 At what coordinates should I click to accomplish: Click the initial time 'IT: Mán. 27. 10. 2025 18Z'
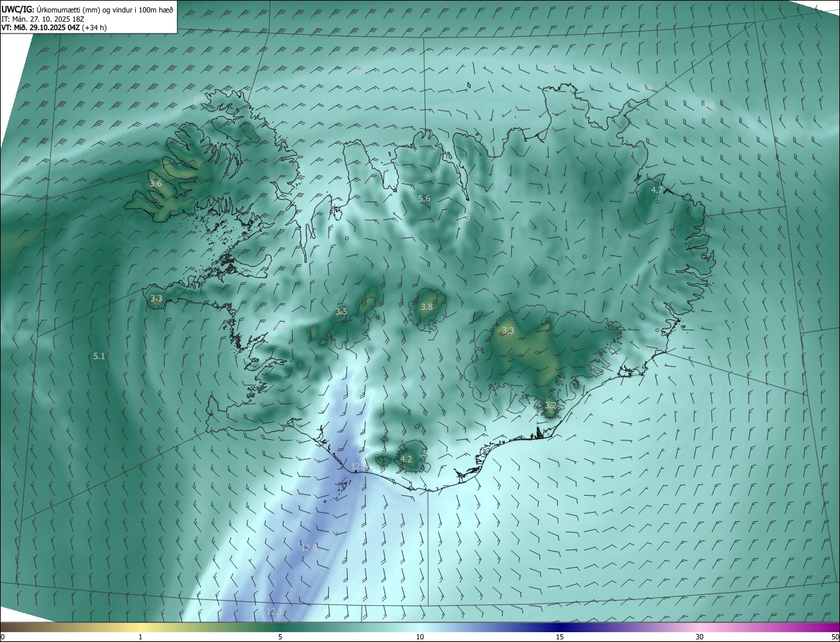[42, 19]
